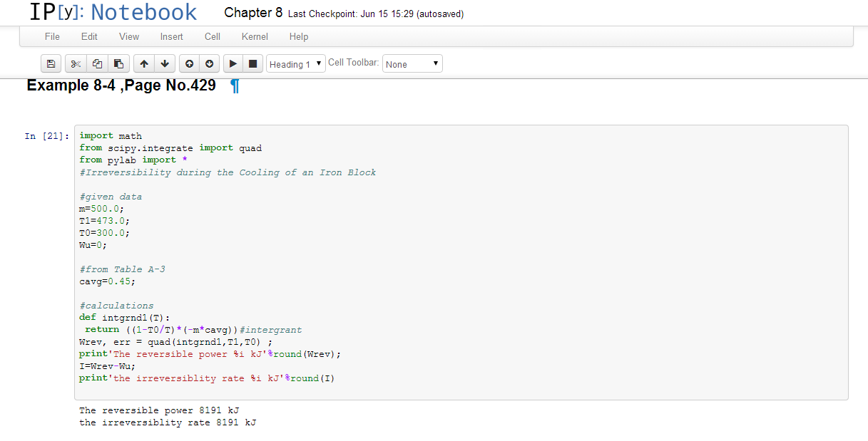Click the save notebook icon
868x441 pixels.
coord(51,64)
